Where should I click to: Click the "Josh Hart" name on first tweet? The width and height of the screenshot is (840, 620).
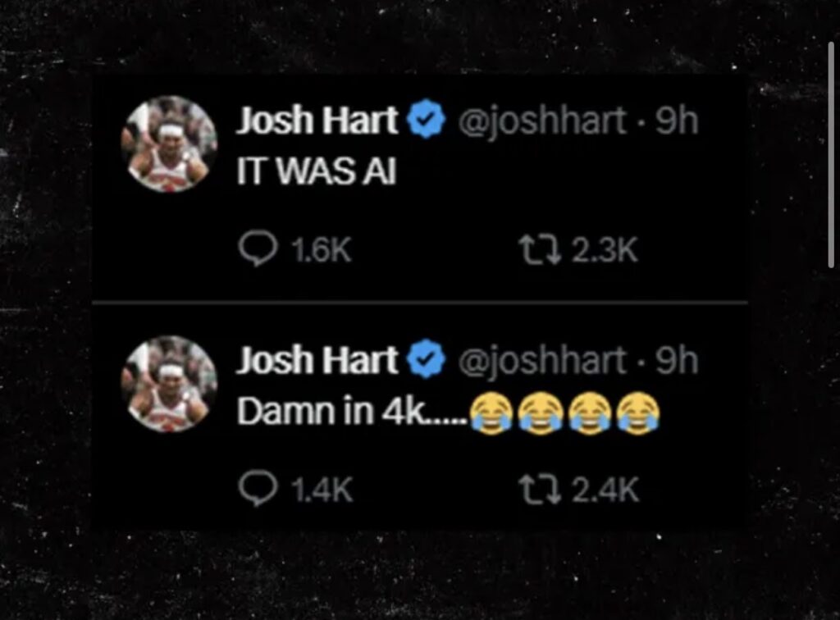(x=317, y=120)
